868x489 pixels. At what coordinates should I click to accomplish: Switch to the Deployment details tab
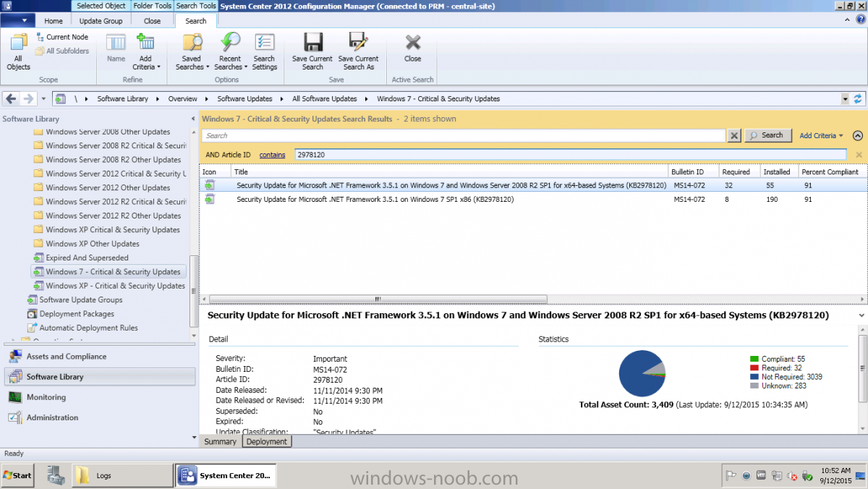[x=267, y=441]
